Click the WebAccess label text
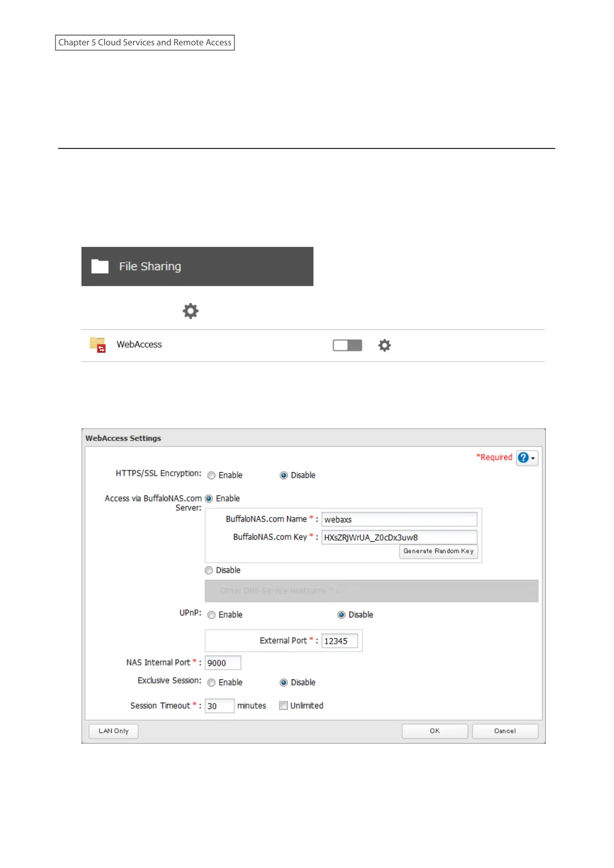Viewport: 614px width, 868px height. [139, 344]
